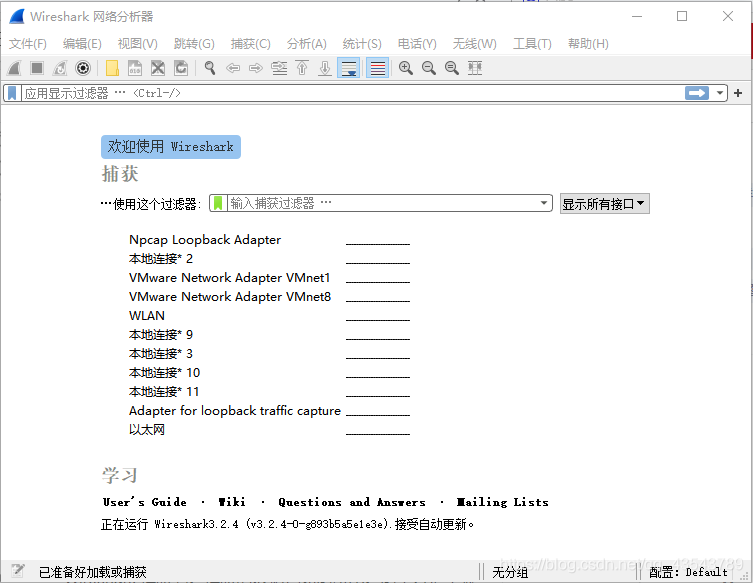Viewport: 753px width, 583px height.
Task: Jump to first packet icon
Action: (302, 68)
